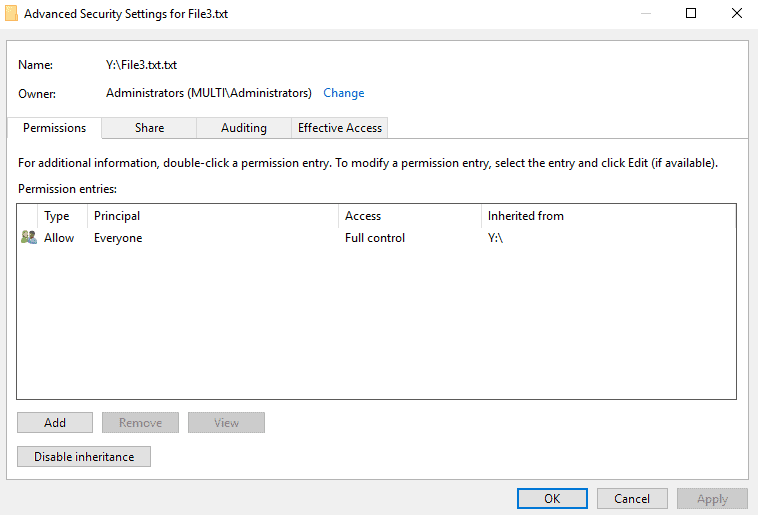Sort entries by the Type column header
The height and width of the screenshot is (515, 758).
(57, 216)
